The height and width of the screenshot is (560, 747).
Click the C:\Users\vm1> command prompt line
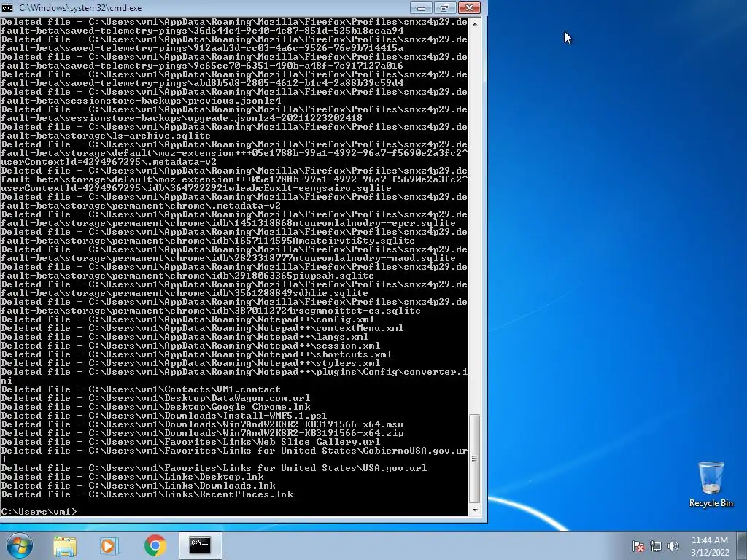pyautogui.click(x=39, y=512)
